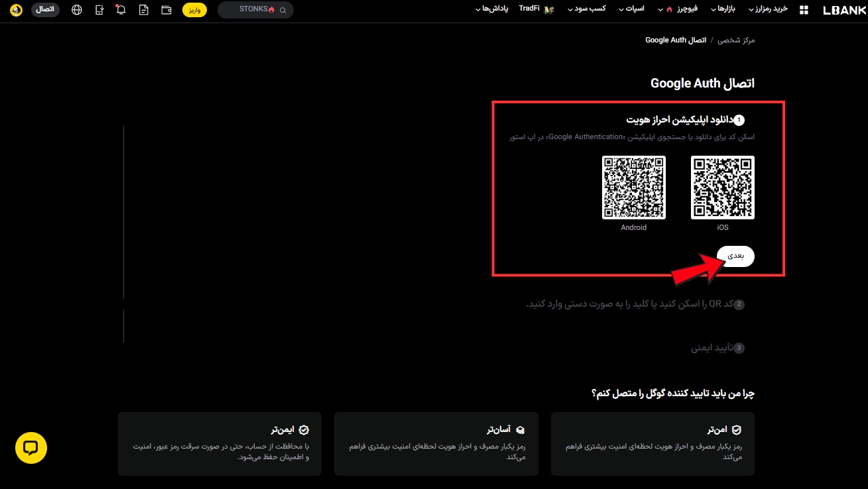Click the بعدی next button
This screenshot has width=868, height=489.
coord(736,256)
